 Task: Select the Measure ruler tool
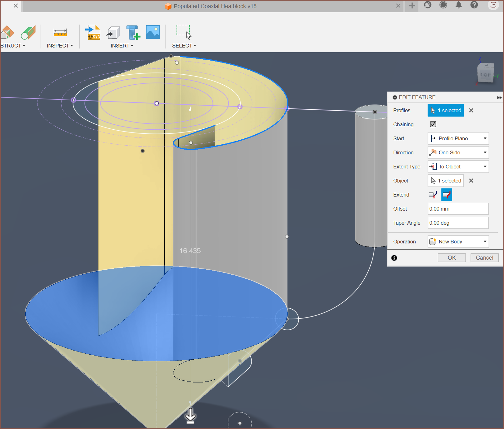pos(60,32)
